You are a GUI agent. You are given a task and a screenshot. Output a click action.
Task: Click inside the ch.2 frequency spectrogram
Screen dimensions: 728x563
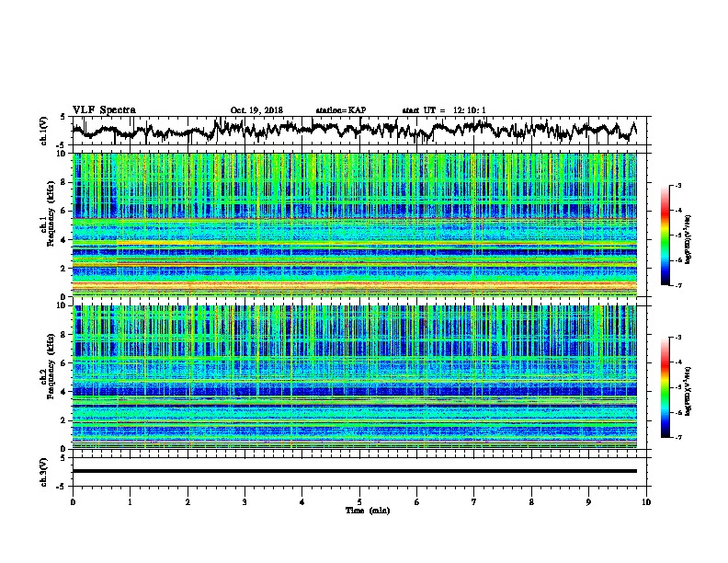point(354,377)
